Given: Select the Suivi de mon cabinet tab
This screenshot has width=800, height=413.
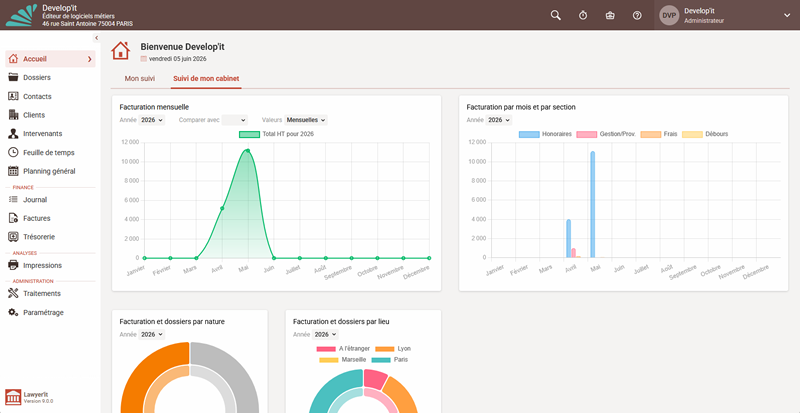Looking at the screenshot, I should coord(206,79).
